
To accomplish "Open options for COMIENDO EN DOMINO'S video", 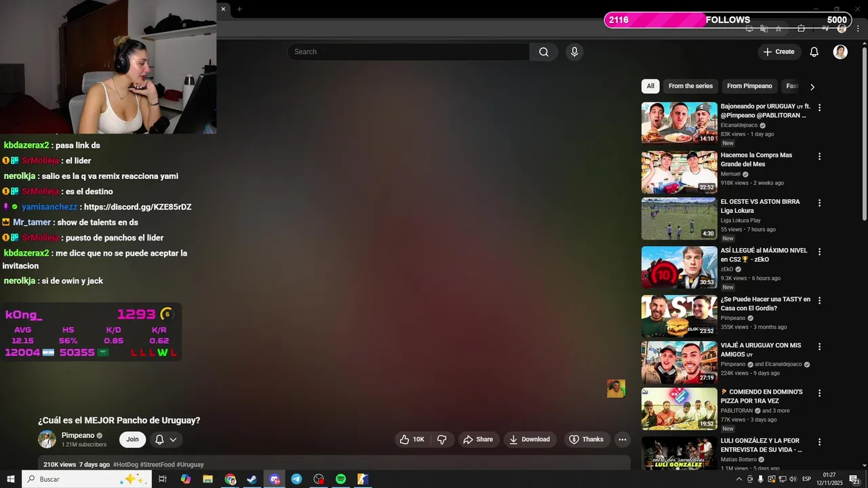I will [x=819, y=393].
